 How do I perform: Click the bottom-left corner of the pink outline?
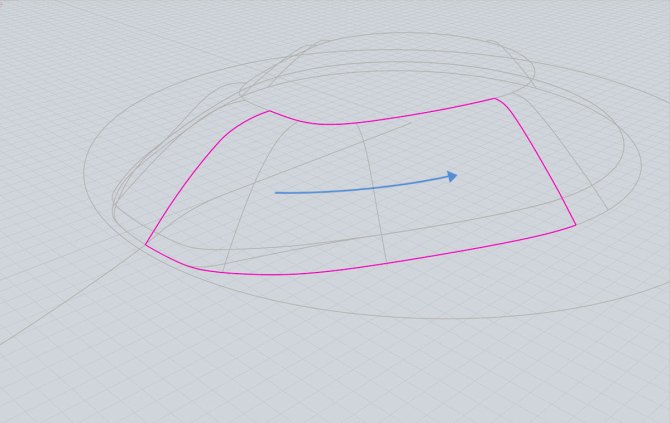tap(146, 244)
